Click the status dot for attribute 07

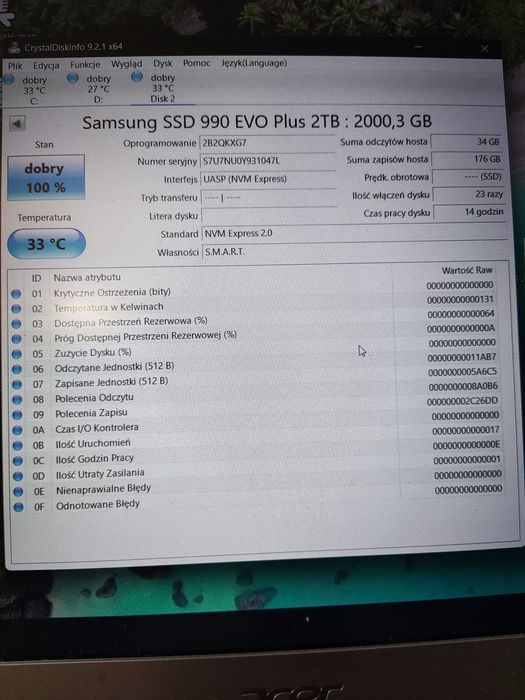(17, 384)
